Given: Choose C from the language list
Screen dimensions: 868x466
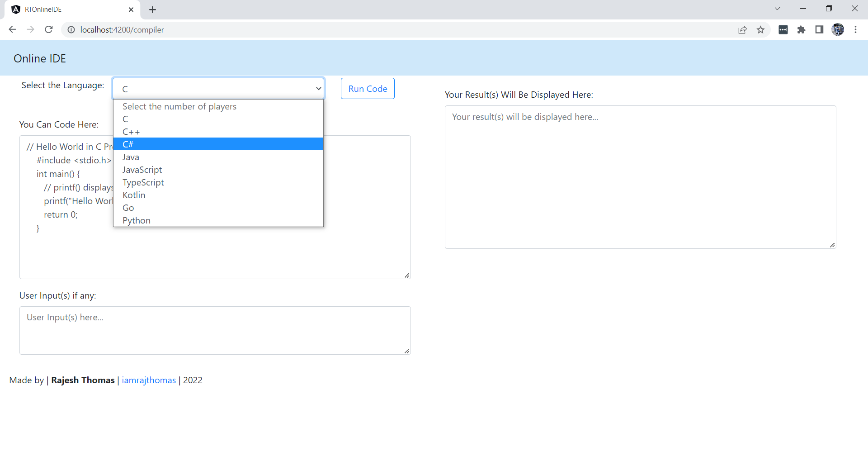Looking at the screenshot, I should (x=218, y=119).
